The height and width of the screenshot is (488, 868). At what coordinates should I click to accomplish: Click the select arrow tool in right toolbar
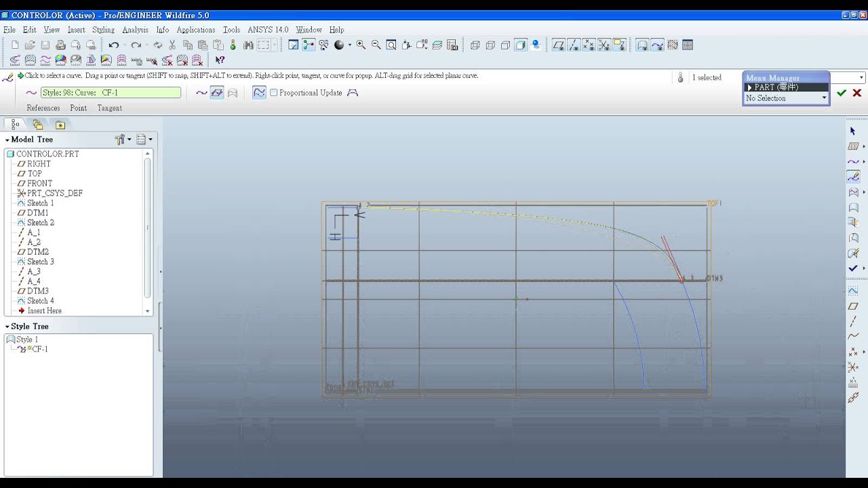pyautogui.click(x=853, y=131)
